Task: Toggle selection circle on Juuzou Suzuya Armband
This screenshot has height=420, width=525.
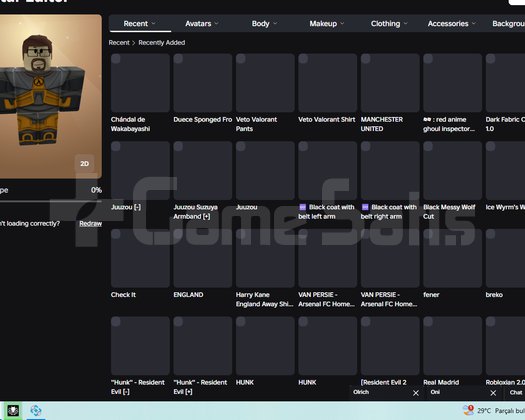Action: (x=178, y=146)
